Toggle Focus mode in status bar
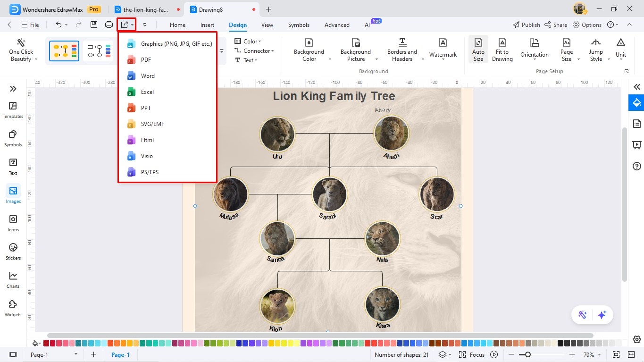The width and height of the screenshot is (644, 362). click(472, 354)
